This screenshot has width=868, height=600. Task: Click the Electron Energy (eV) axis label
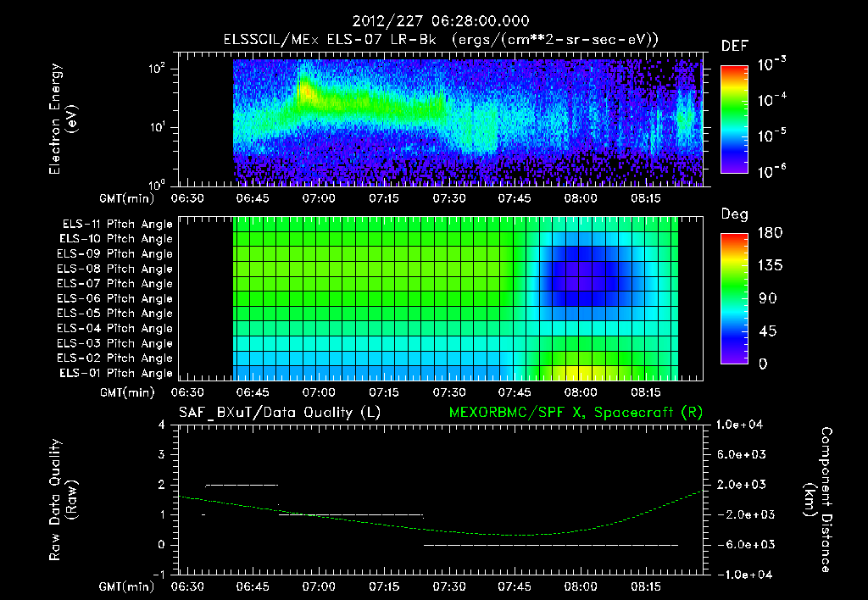(63, 119)
